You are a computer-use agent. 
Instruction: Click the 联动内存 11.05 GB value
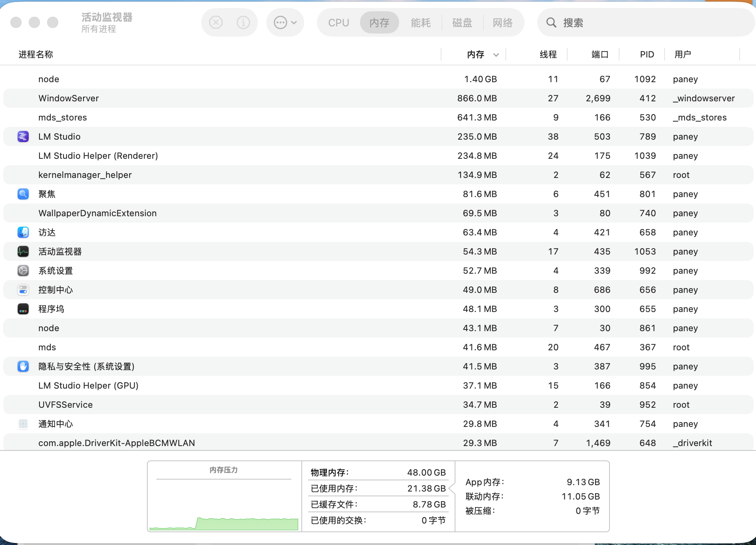click(x=581, y=496)
